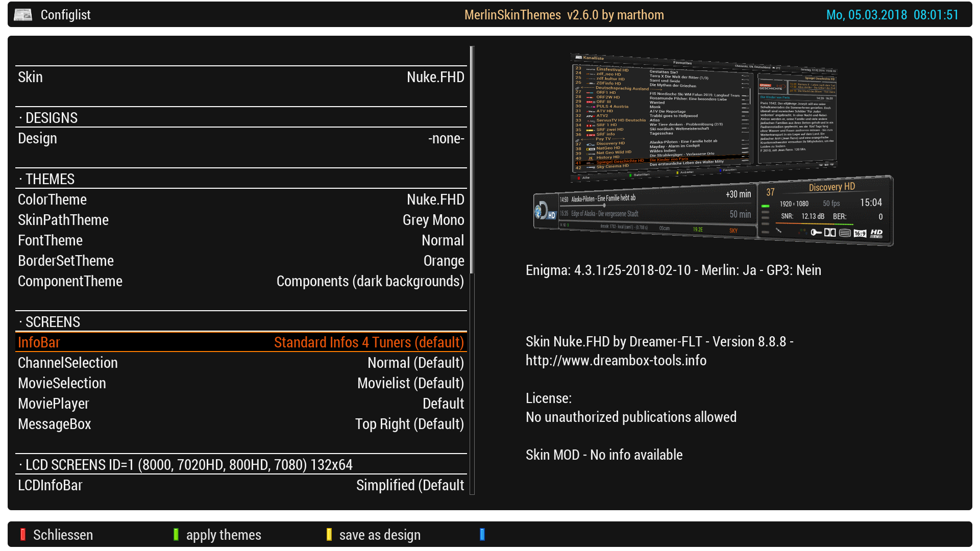Select the highlighted InfoBar entry
Viewport: 980px width, 551px height.
pyautogui.click(x=241, y=342)
